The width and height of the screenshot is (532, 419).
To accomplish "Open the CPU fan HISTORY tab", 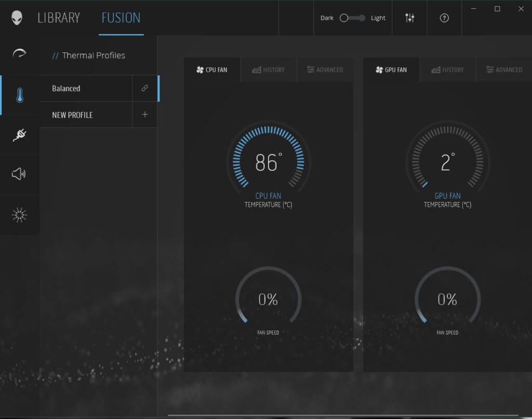I will point(269,70).
